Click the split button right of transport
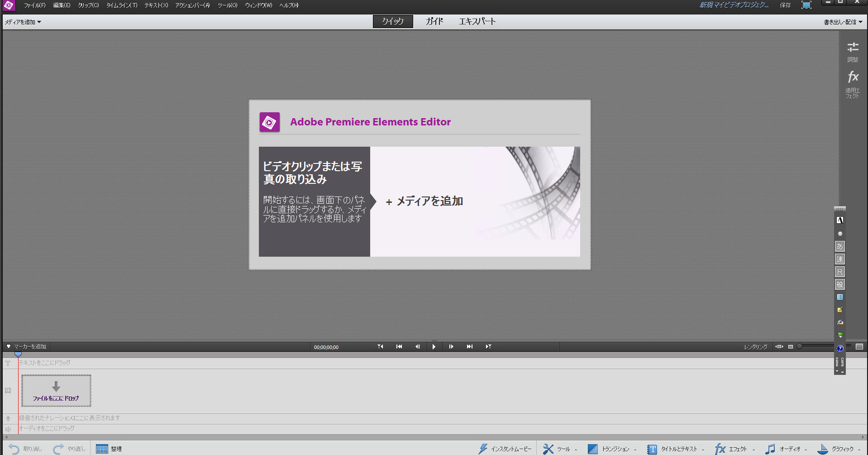 pyautogui.click(x=488, y=347)
